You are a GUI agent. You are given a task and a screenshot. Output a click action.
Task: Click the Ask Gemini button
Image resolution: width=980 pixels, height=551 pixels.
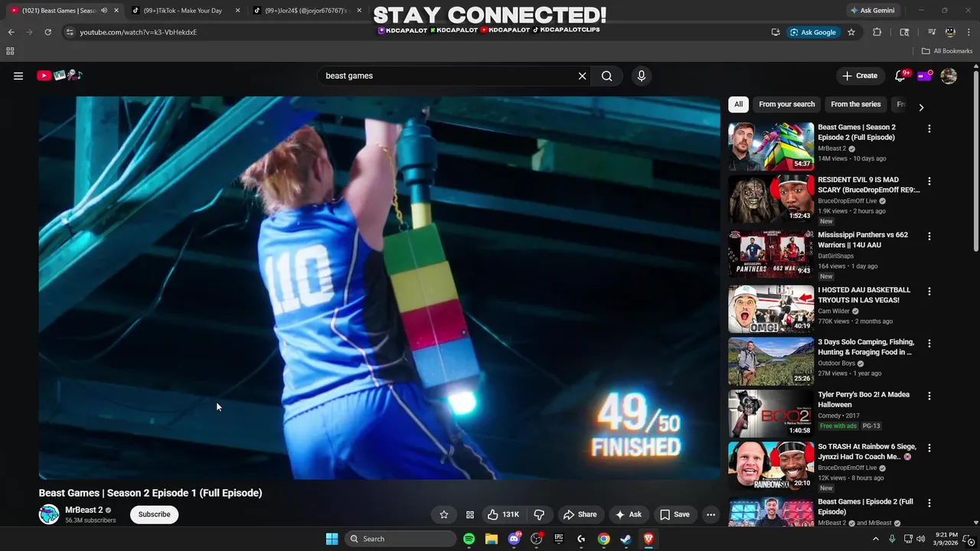click(x=872, y=11)
